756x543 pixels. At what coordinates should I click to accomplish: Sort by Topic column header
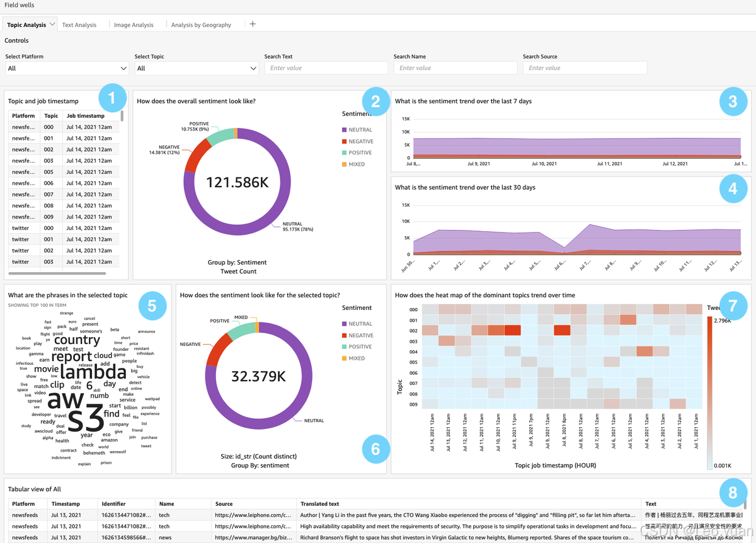point(52,116)
